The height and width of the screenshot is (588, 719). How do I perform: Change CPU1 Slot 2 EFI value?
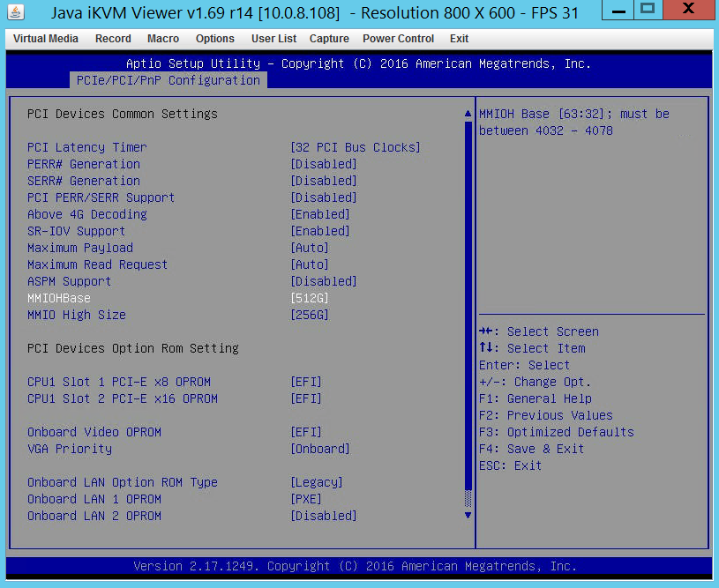tap(306, 398)
